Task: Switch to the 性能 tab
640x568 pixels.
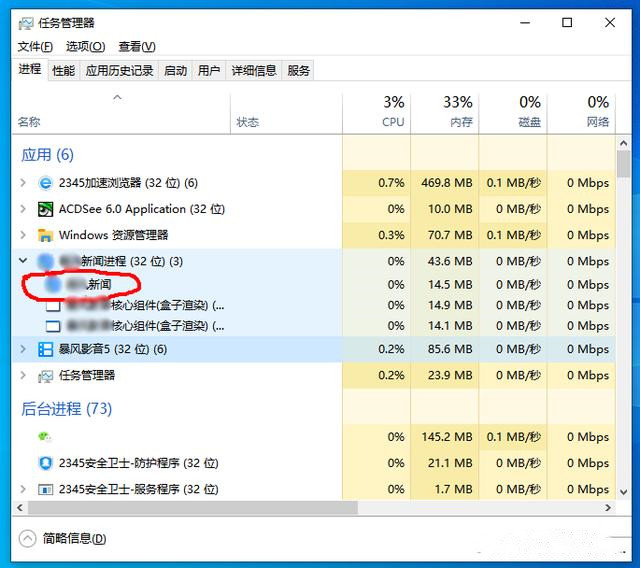Action: pyautogui.click(x=64, y=71)
